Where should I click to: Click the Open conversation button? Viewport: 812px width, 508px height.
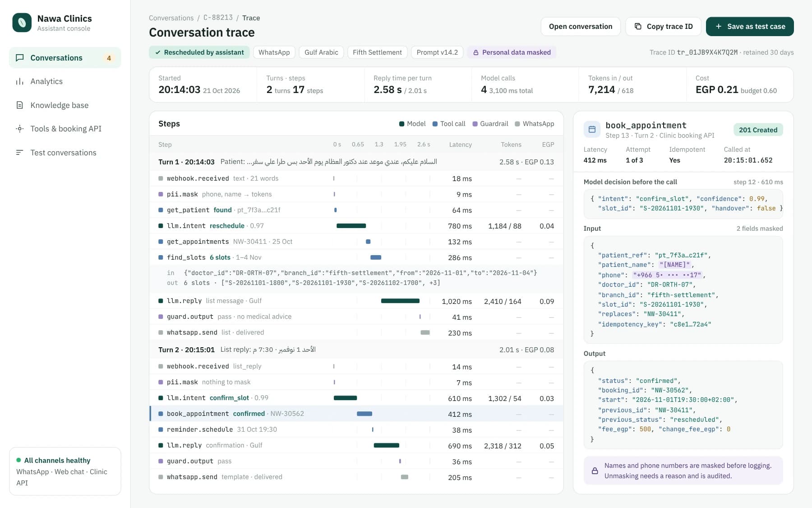click(x=581, y=27)
